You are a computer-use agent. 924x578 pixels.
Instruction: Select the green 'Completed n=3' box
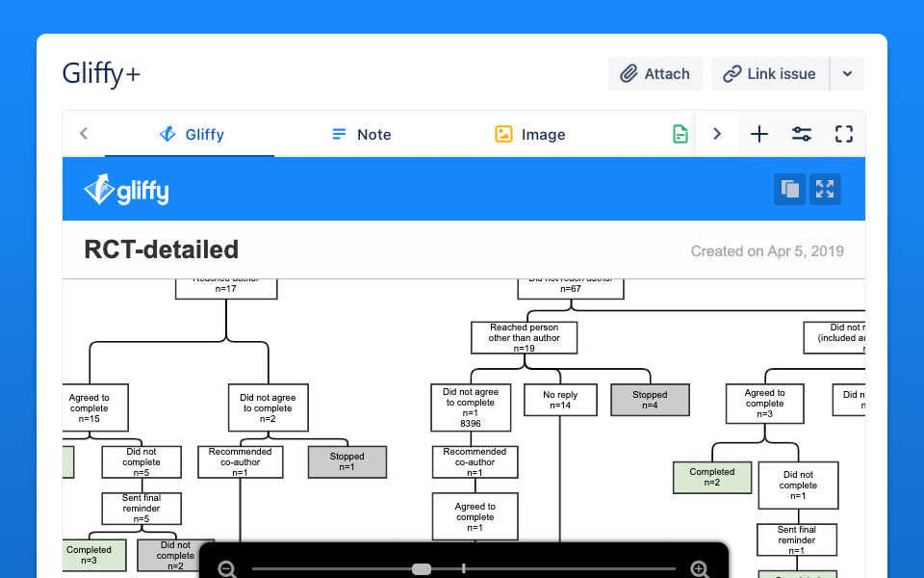93,555
